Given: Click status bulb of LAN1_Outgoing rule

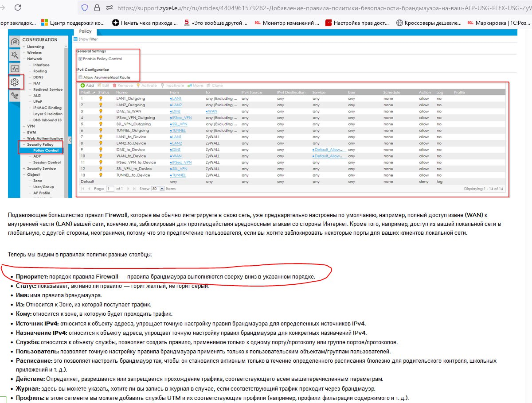Looking at the screenshot, I should (x=101, y=98).
